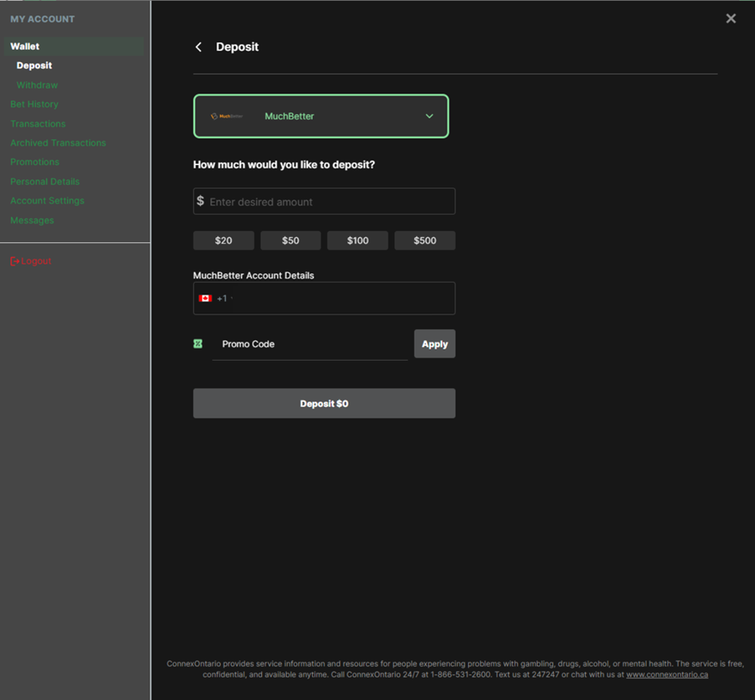Select the $20 quick amount
The width and height of the screenshot is (755, 700).
[x=223, y=240]
